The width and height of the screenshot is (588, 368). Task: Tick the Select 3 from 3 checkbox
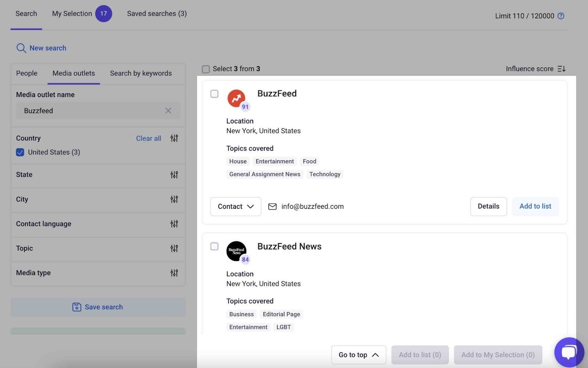click(206, 69)
